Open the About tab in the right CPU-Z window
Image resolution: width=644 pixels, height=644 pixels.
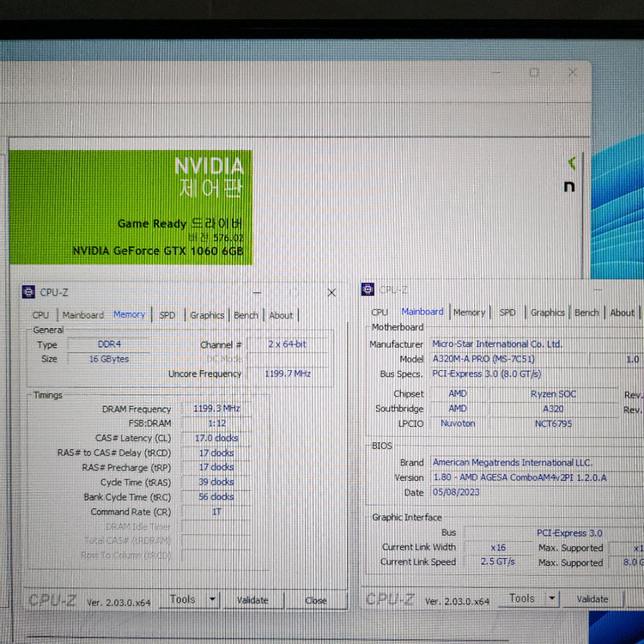tap(623, 313)
